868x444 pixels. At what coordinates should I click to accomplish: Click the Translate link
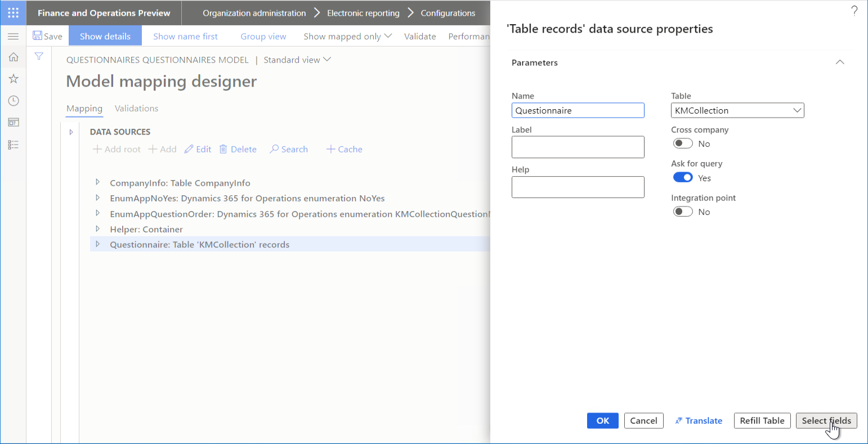[x=699, y=420]
